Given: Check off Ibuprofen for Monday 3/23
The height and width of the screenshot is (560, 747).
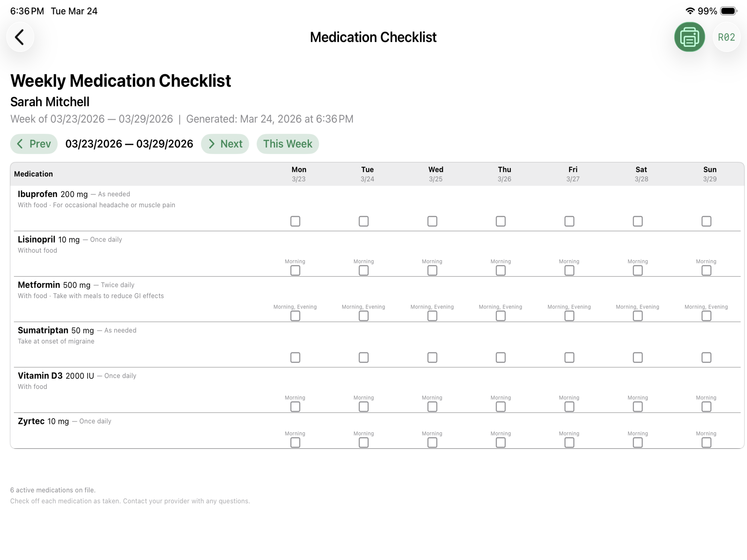Looking at the screenshot, I should tap(295, 221).
